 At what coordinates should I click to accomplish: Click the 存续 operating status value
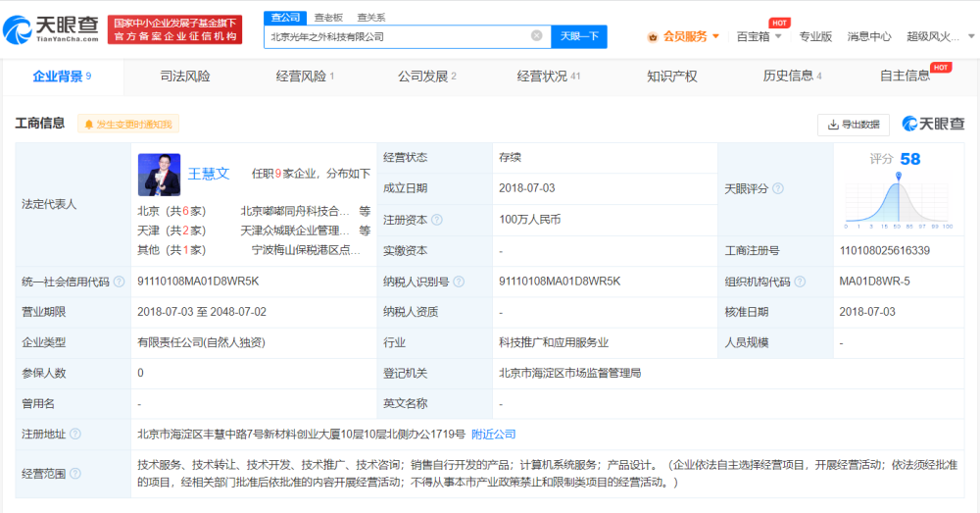(x=510, y=158)
